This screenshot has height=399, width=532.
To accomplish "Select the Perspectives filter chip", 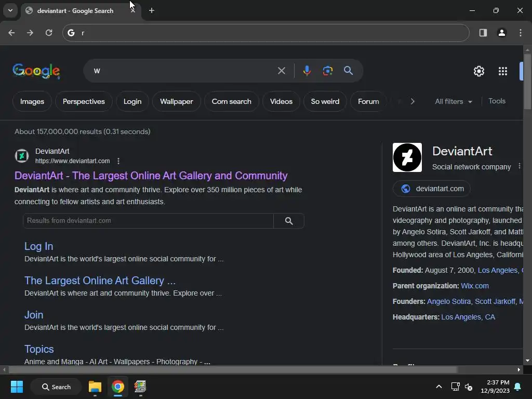I will coord(84,101).
